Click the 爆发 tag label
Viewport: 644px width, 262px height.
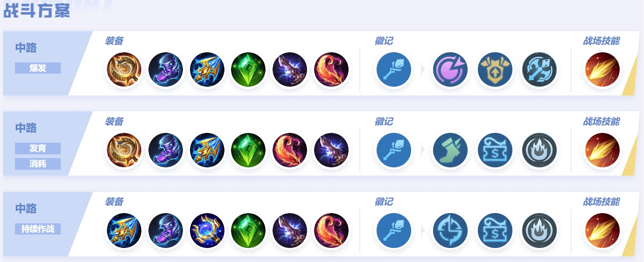(38, 68)
